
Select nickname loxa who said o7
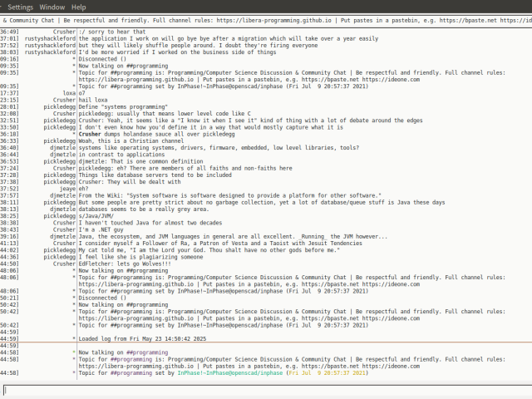pos(69,92)
